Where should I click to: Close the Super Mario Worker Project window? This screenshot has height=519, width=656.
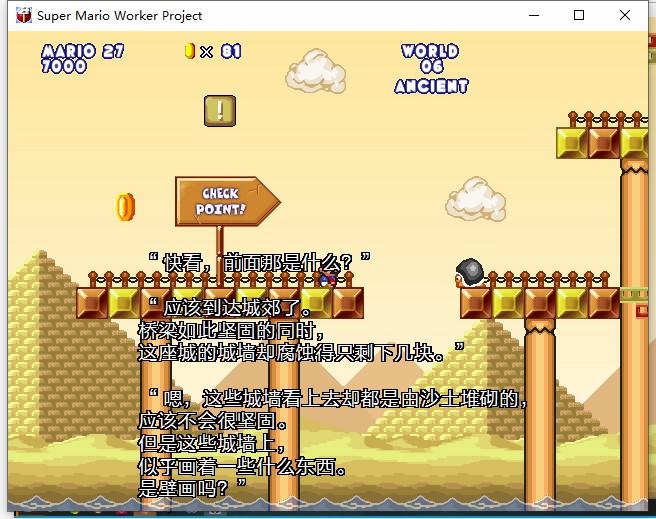click(x=625, y=15)
